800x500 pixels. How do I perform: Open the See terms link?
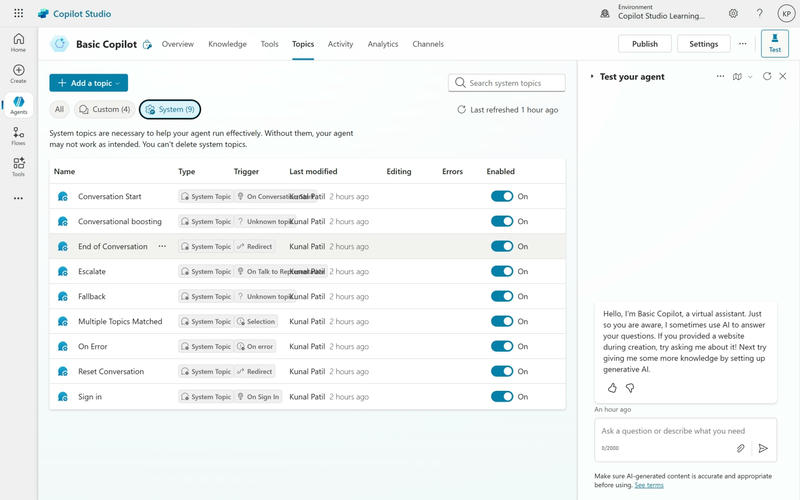[648, 485]
